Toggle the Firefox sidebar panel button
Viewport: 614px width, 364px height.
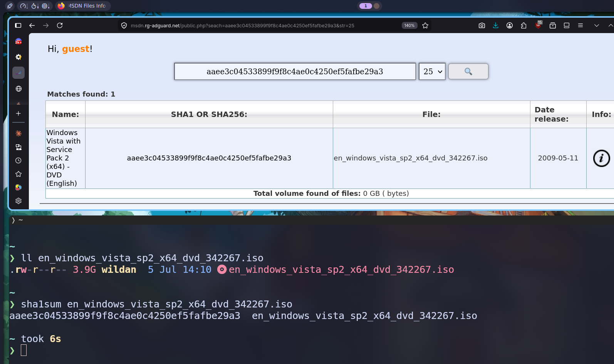[x=18, y=25]
